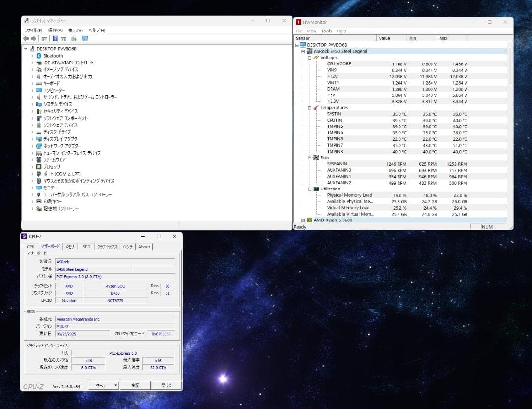
Task: Click the Utilization icon in HWMonitor
Action: (316, 189)
